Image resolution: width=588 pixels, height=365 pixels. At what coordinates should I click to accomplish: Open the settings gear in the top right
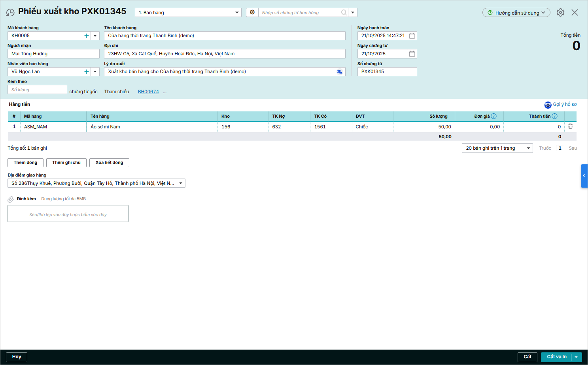[560, 13]
